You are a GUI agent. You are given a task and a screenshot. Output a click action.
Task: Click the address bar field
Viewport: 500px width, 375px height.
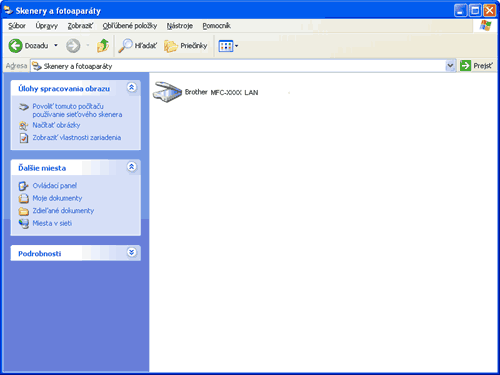coord(238,66)
